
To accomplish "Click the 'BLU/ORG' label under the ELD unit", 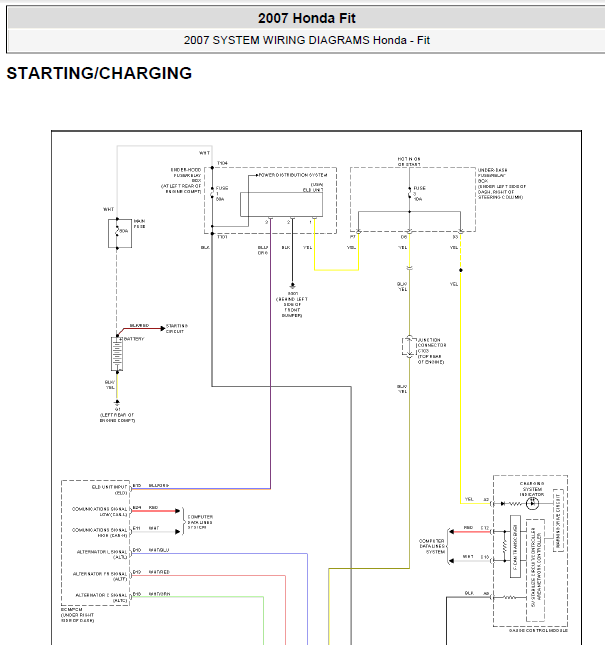I will point(263,250).
